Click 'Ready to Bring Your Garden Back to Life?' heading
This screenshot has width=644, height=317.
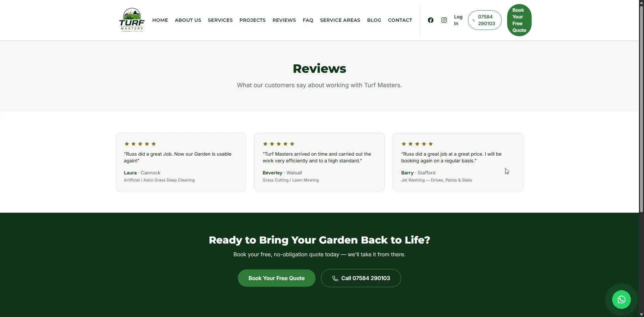[319, 240]
